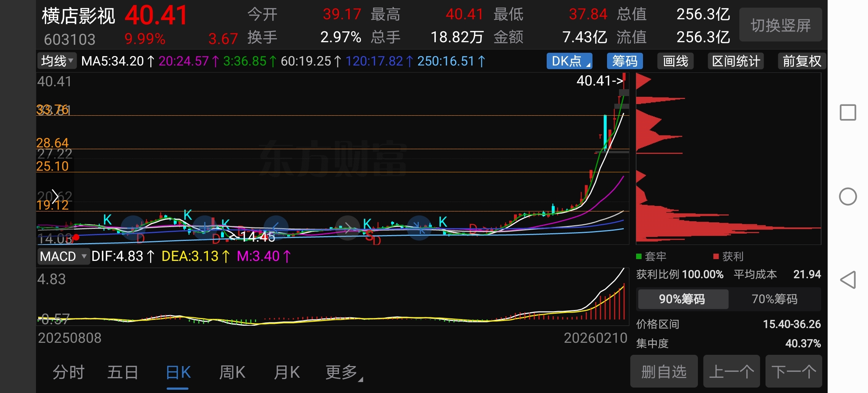The height and width of the screenshot is (393, 868).
Task: Select the 90%筹码 option
Action: point(682,299)
